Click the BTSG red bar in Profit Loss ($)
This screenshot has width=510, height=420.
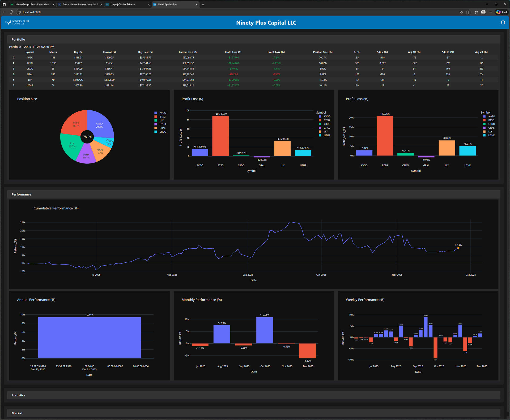pyautogui.click(x=220, y=136)
